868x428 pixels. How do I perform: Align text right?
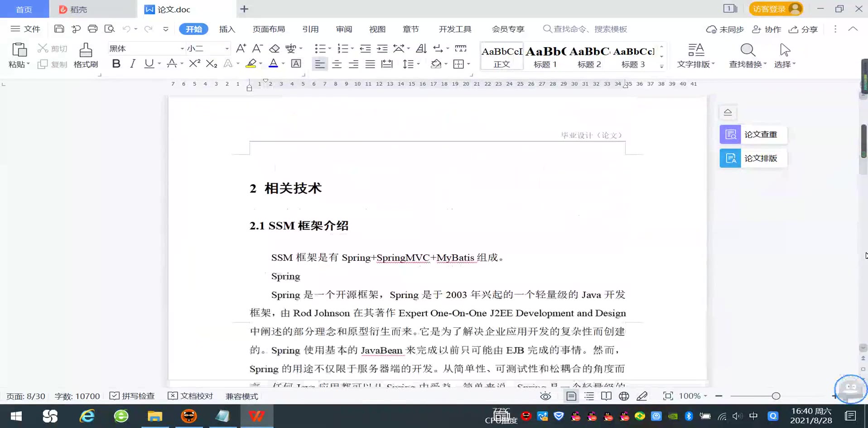coord(353,64)
